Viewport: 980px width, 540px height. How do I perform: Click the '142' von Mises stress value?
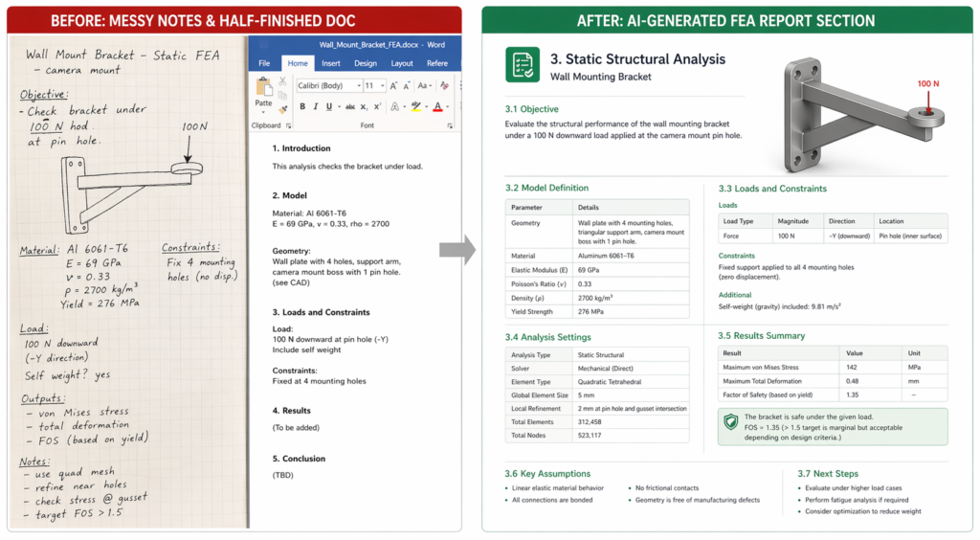pyautogui.click(x=851, y=368)
